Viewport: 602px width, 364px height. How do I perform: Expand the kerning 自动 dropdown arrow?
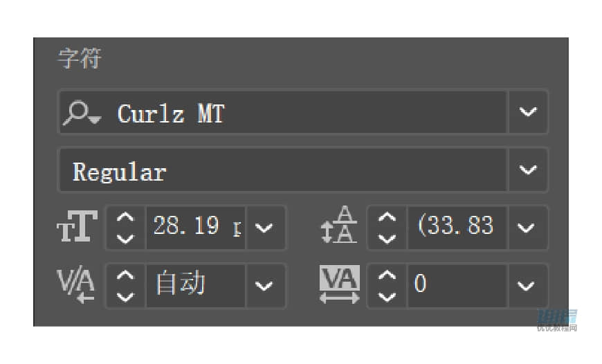pos(264,286)
